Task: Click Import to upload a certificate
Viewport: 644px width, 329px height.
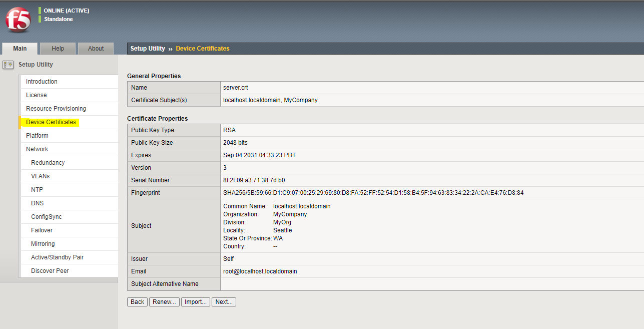Action: pos(195,301)
